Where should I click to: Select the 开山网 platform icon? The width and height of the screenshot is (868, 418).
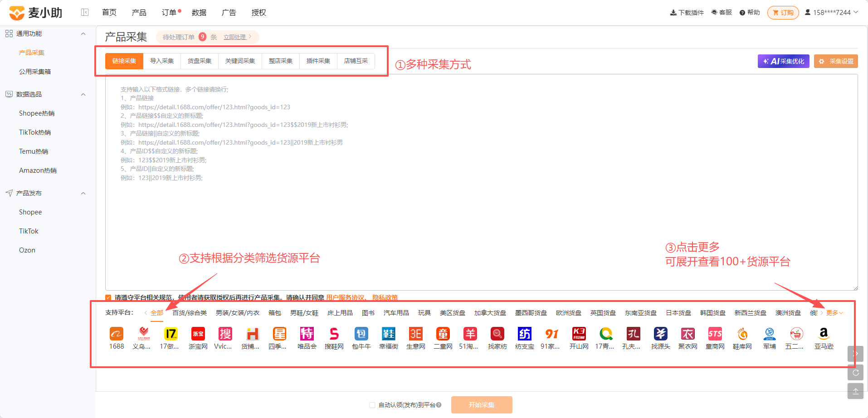coord(579,334)
